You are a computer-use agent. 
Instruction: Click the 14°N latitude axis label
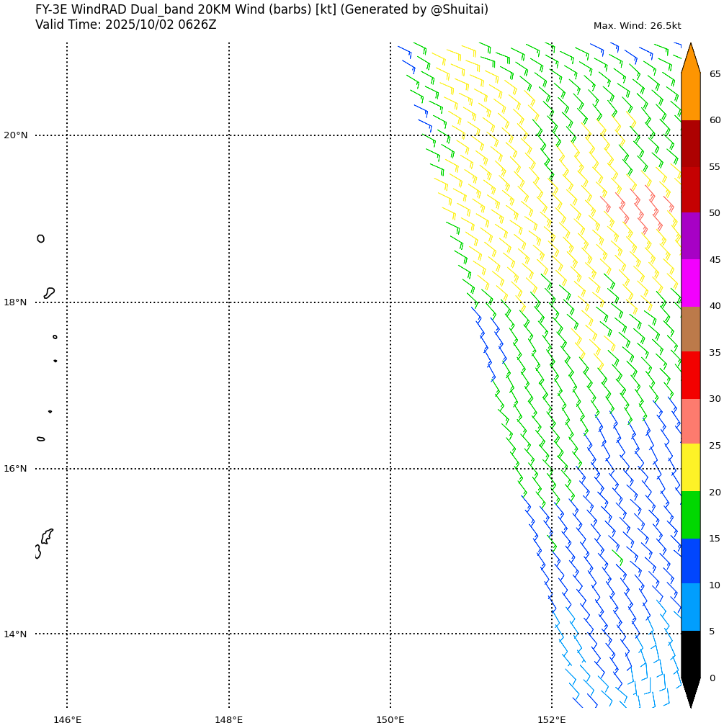click(15, 634)
